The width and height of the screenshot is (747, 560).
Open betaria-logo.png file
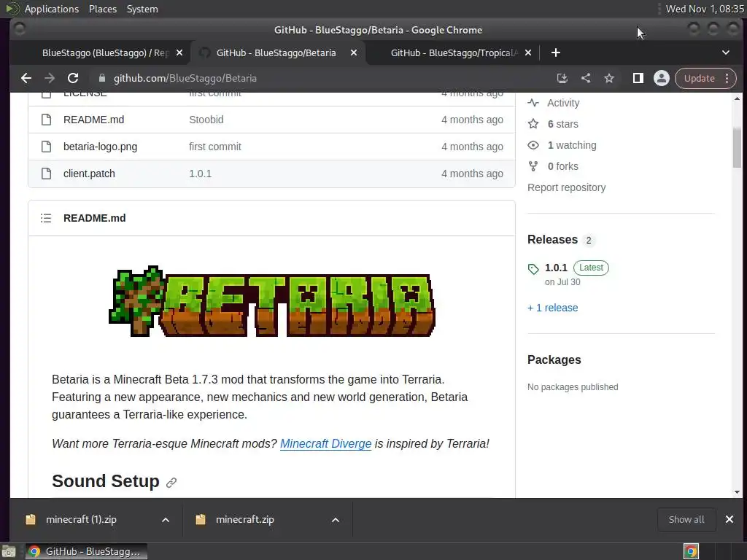pyautogui.click(x=100, y=147)
